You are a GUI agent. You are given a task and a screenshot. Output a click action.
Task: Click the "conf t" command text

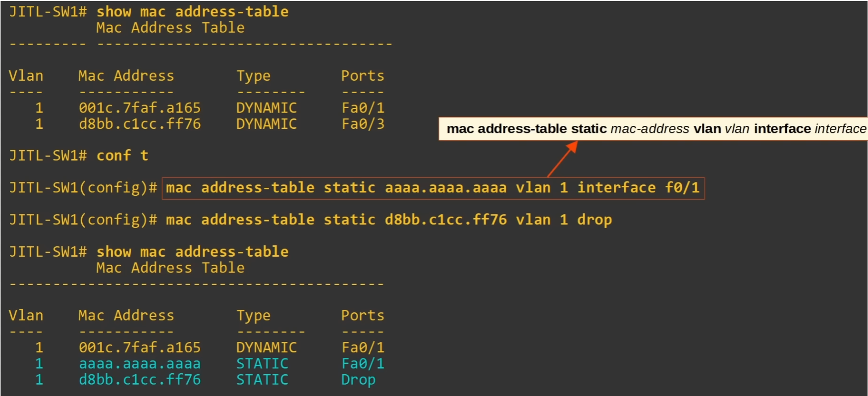tap(122, 156)
